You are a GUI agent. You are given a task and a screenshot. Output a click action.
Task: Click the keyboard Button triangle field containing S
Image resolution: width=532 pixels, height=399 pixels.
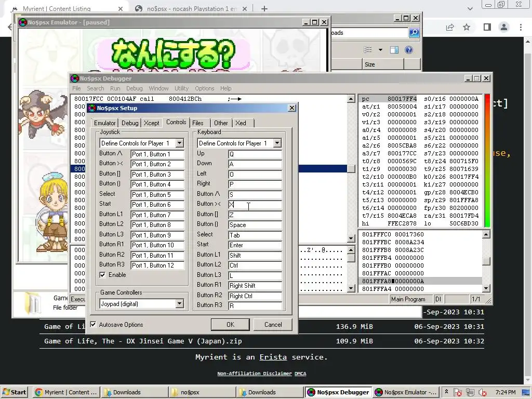255,194
